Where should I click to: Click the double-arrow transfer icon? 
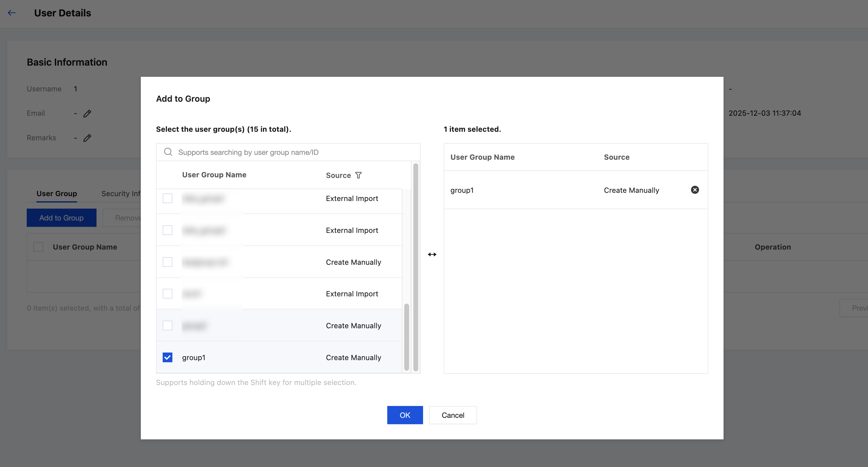click(x=432, y=254)
